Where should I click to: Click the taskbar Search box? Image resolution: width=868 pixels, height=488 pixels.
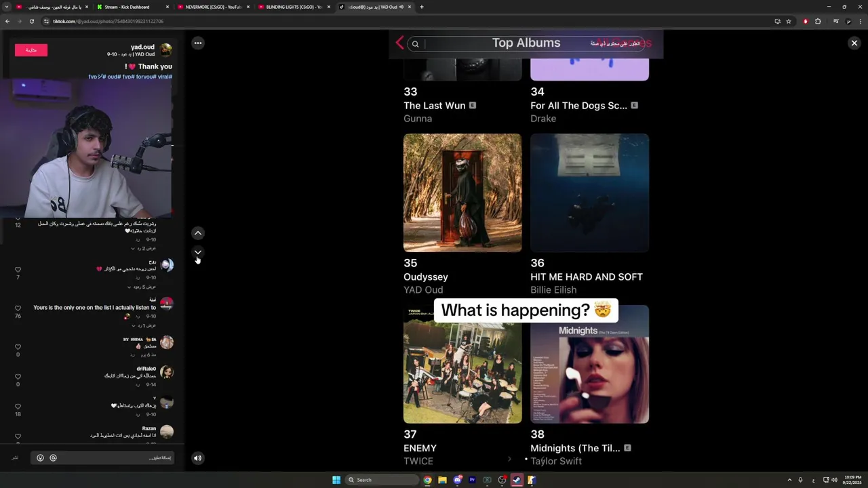pyautogui.click(x=382, y=480)
